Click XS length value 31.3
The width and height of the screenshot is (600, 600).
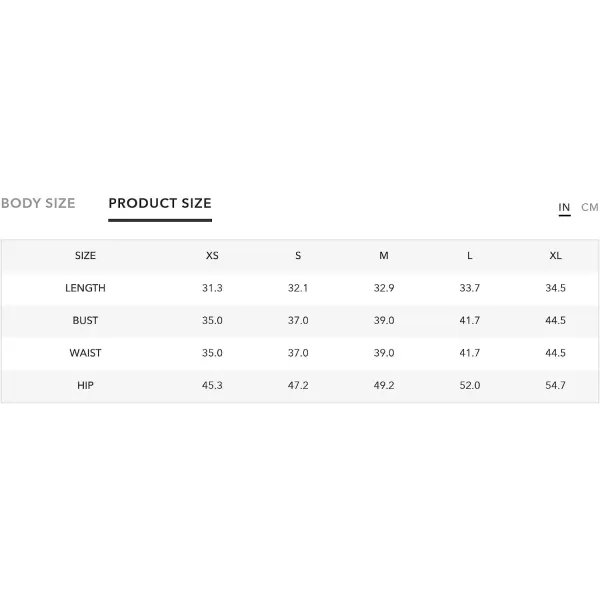click(212, 288)
